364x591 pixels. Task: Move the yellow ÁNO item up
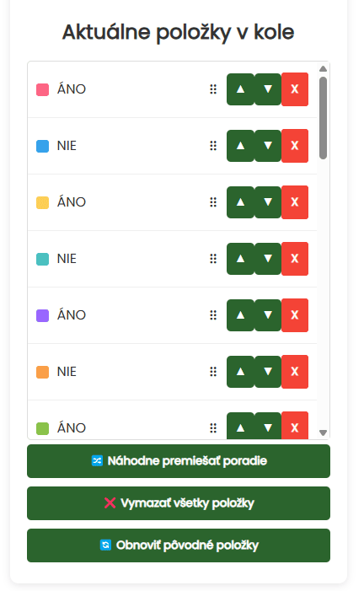240,202
